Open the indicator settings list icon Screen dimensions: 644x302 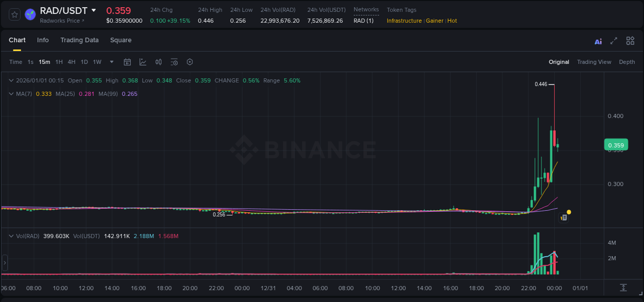[174, 62]
